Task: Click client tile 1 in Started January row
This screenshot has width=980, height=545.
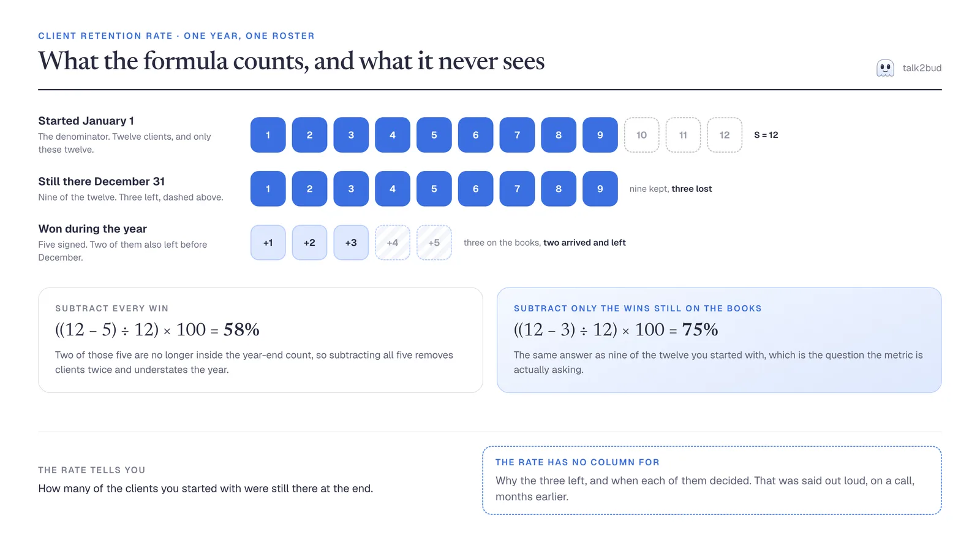Action: point(268,135)
